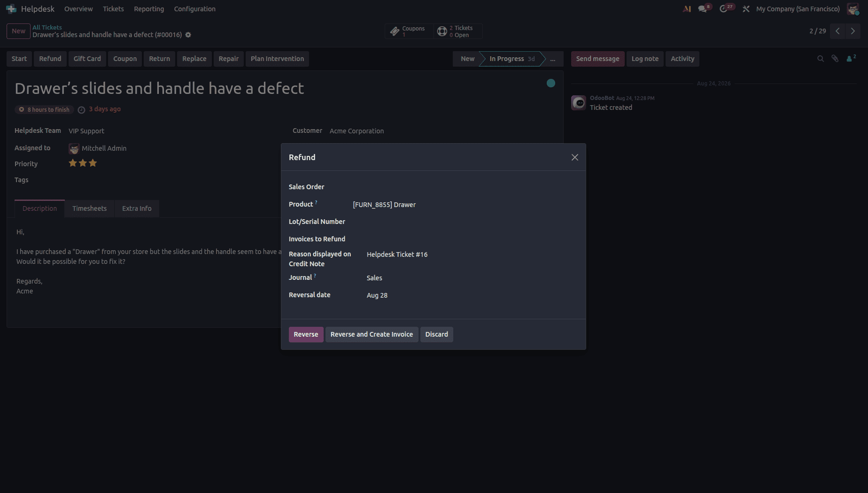The height and width of the screenshot is (493, 868).
Task: Open the Invoices to Refund field
Action: pos(465,239)
